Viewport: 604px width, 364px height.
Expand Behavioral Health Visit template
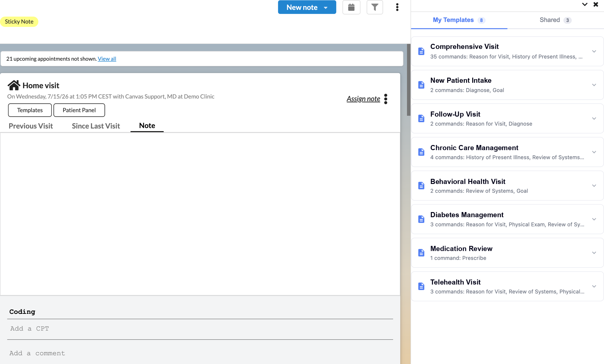click(x=594, y=185)
